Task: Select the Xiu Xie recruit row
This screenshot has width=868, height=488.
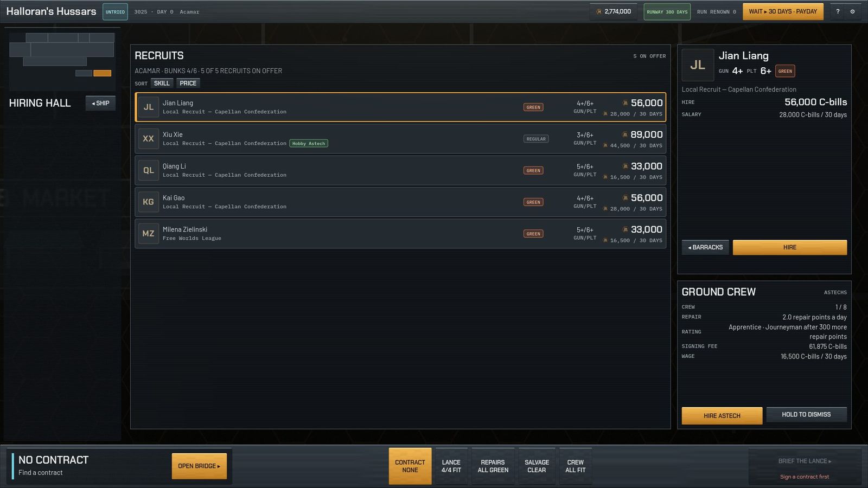Action: coord(400,139)
